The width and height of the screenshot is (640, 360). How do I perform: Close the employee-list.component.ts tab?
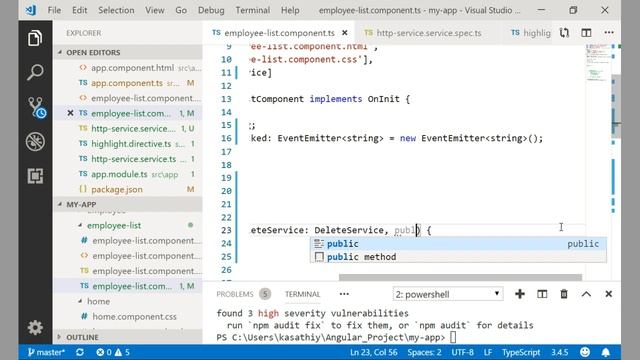(345, 33)
